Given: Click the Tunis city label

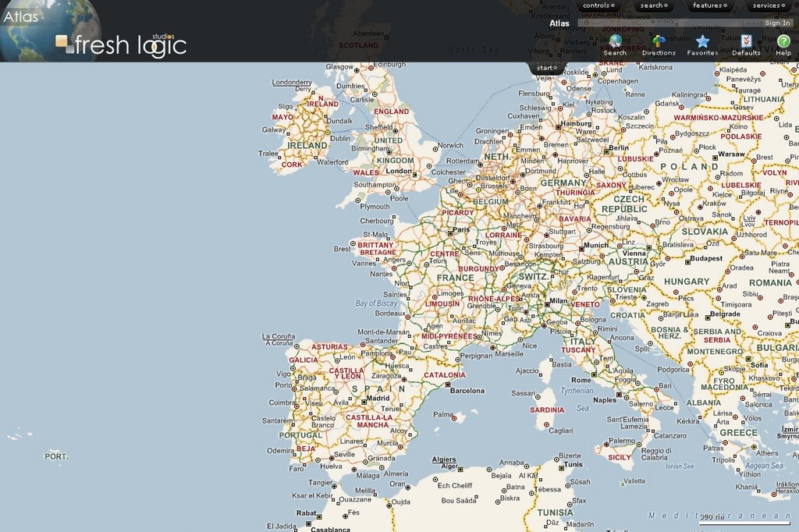Looking at the screenshot, I should click(x=574, y=463).
